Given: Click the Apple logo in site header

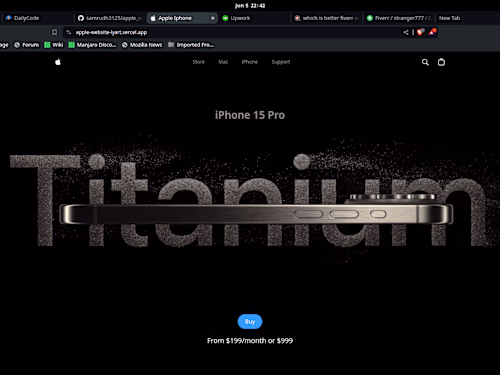Looking at the screenshot, I should (58, 62).
